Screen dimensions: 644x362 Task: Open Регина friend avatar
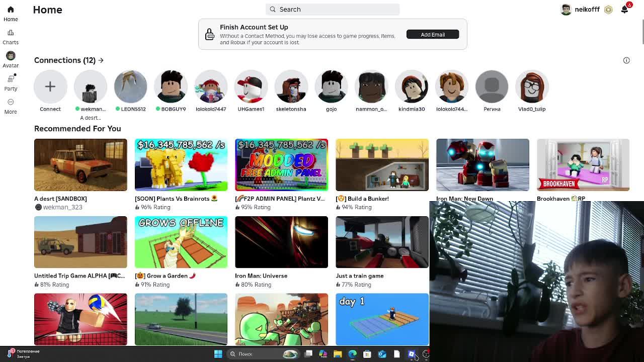pyautogui.click(x=492, y=86)
